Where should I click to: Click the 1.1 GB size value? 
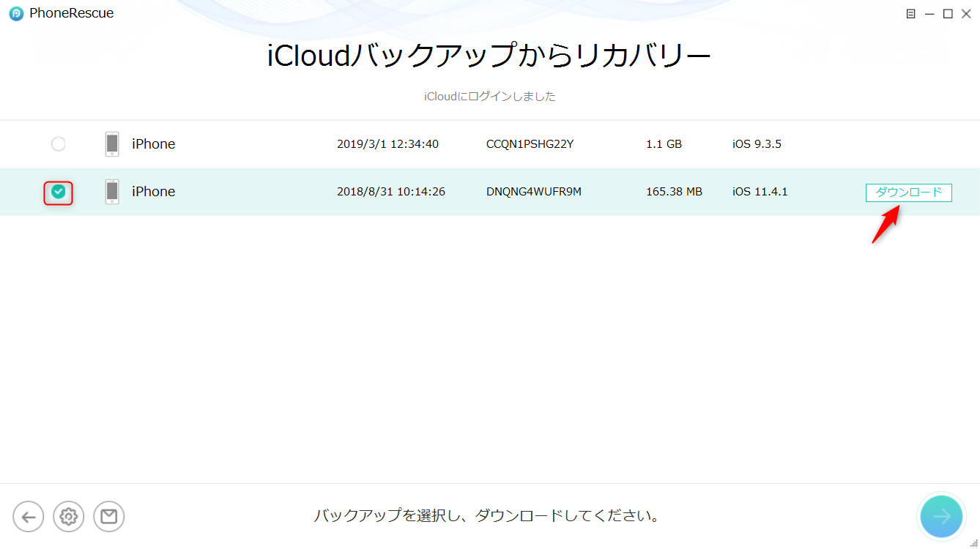(664, 144)
